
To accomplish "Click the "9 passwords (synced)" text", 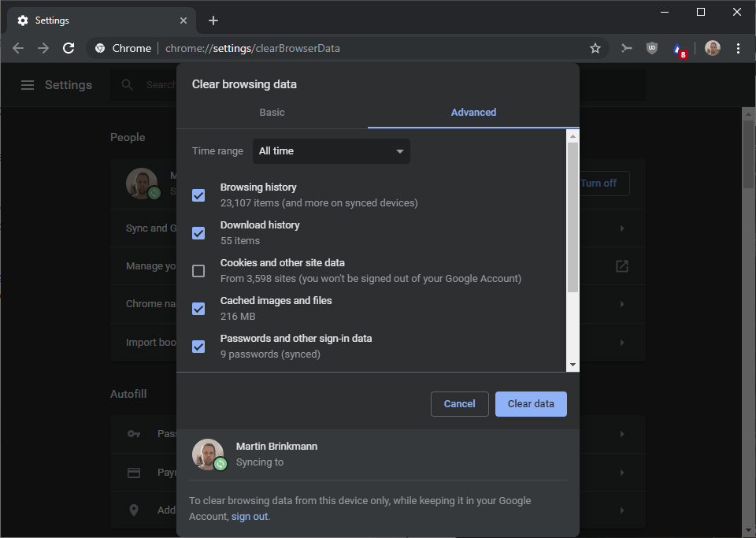I will point(270,354).
